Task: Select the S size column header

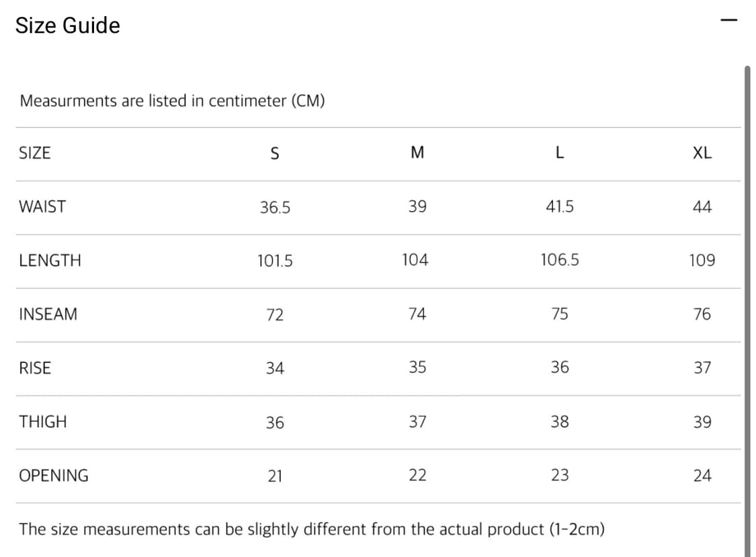Action: click(274, 153)
